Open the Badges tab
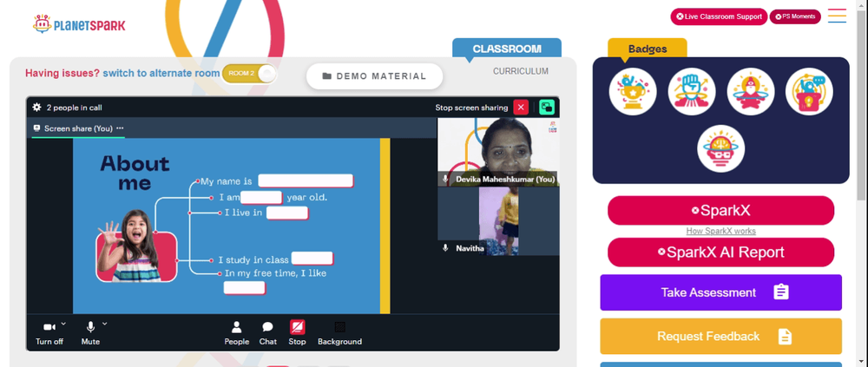The height and width of the screenshot is (367, 868). [x=648, y=49]
